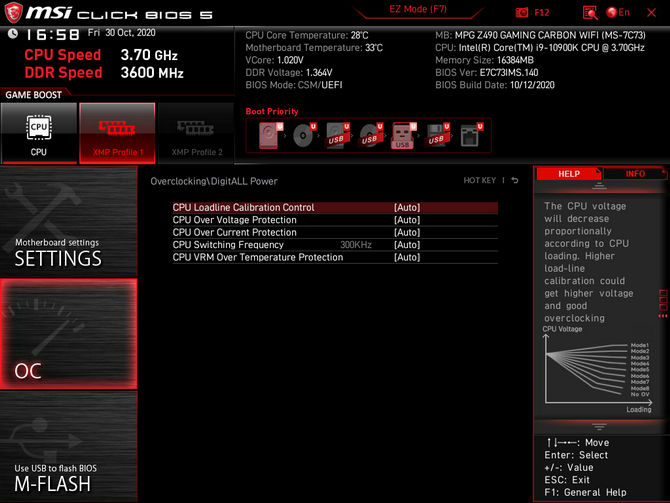
Task: Click the DDR Speed 3600 MHz readout
Action: click(x=104, y=73)
